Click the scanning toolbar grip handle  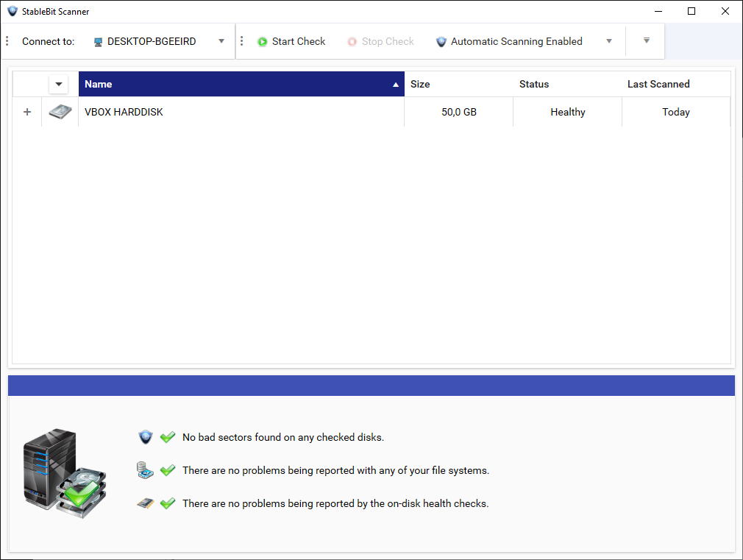pos(242,41)
